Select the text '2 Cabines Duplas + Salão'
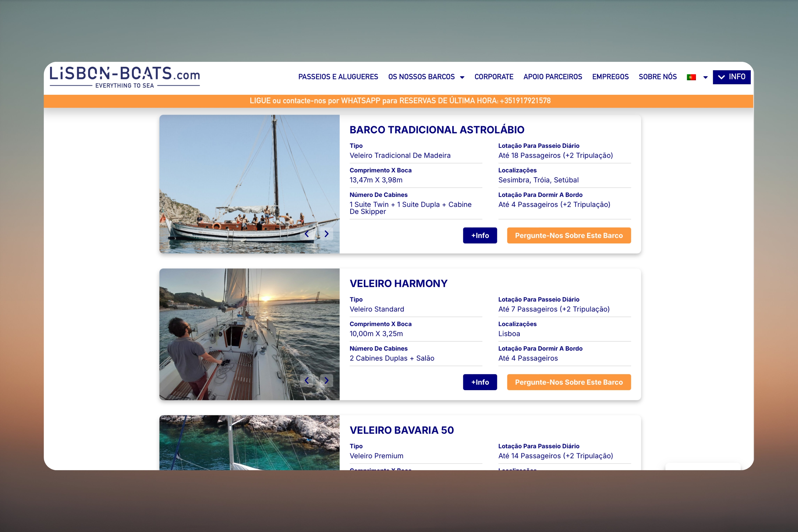This screenshot has height=532, width=798. (392, 358)
